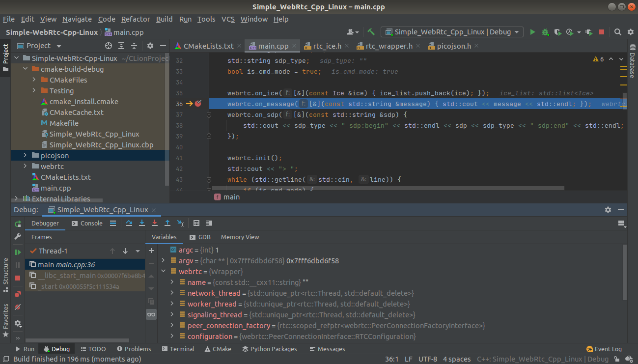
Task: Go to next highlighted error arrow
Action: click(621, 59)
